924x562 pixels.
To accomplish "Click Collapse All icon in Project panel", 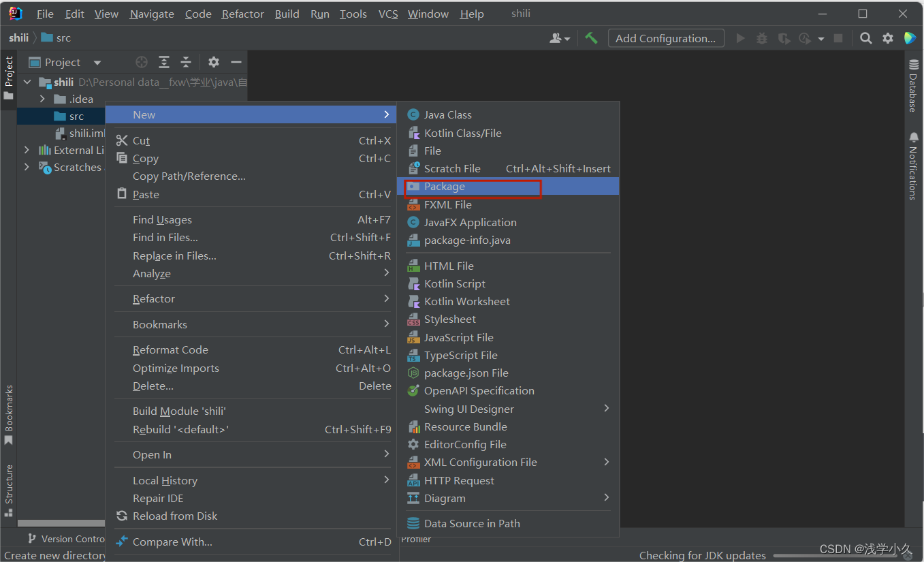I will (x=186, y=62).
